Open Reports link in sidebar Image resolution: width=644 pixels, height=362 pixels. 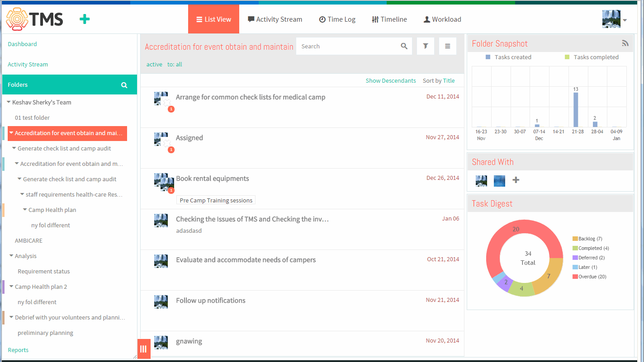coord(18,350)
